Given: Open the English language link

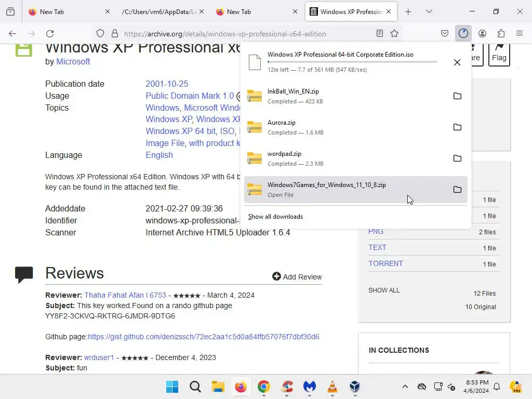Looking at the screenshot, I should click(159, 155).
